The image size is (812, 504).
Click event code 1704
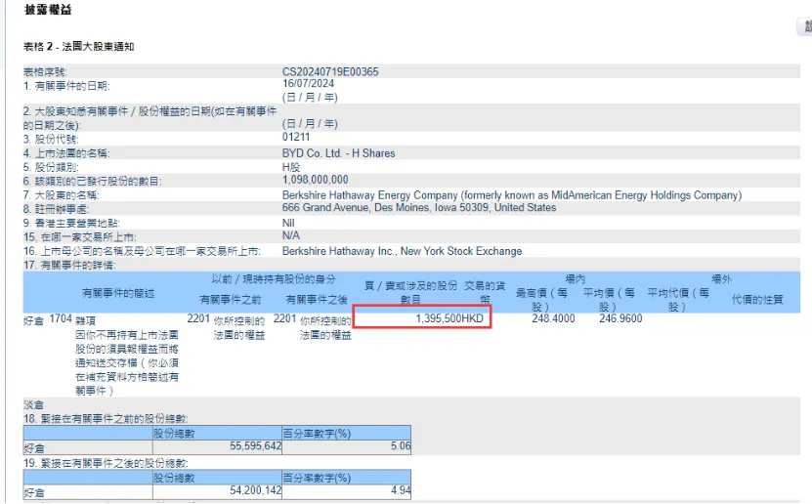61,318
